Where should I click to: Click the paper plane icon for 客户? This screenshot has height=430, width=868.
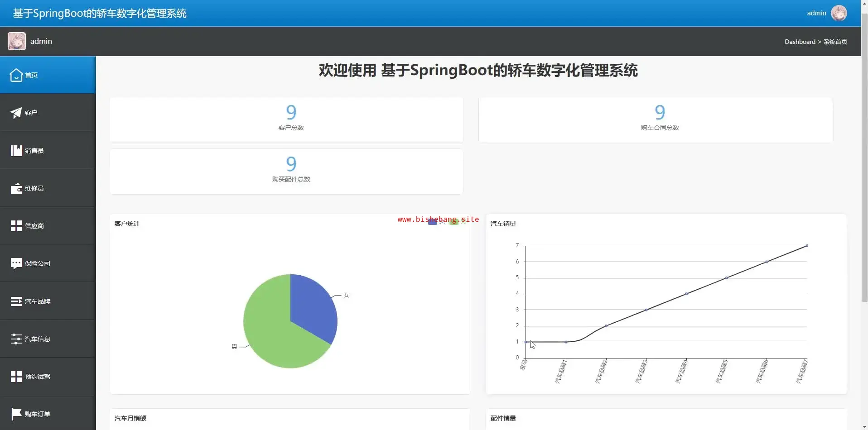16,113
